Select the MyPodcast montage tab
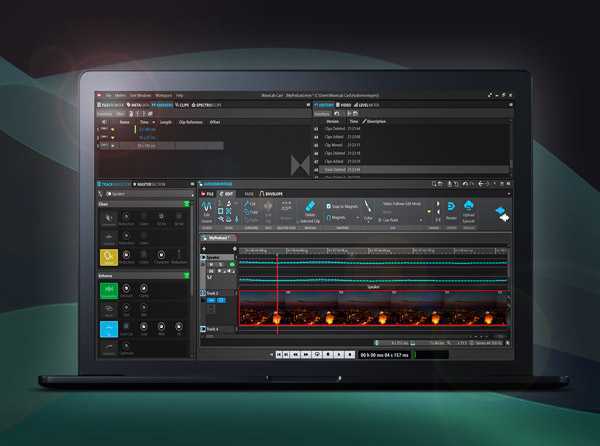The image size is (600, 446). click(218, 238)
